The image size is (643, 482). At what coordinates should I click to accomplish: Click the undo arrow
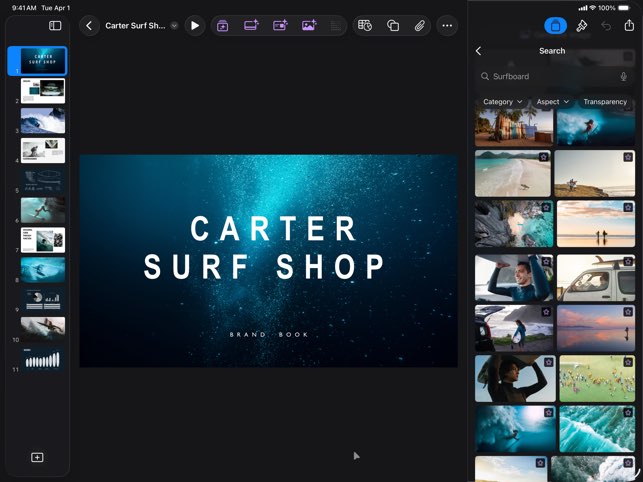pyautogui.click(x=606, y=26)
